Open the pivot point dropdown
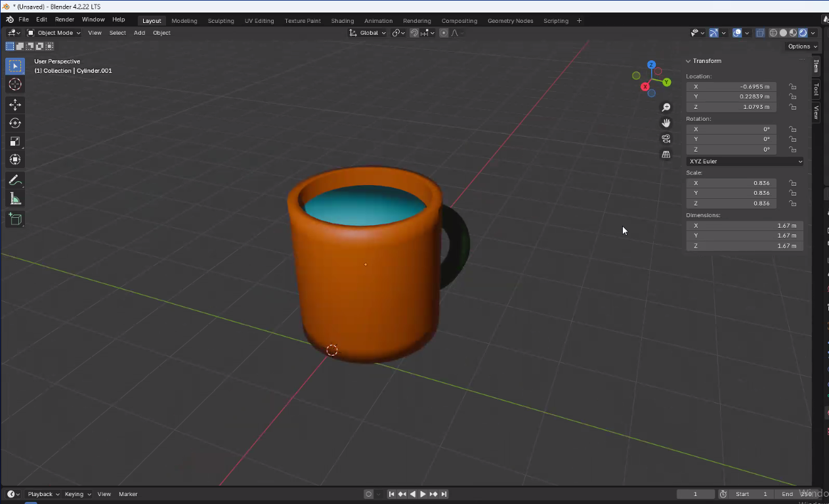Screen dimensions: 829x504 (x=399, y=33)
